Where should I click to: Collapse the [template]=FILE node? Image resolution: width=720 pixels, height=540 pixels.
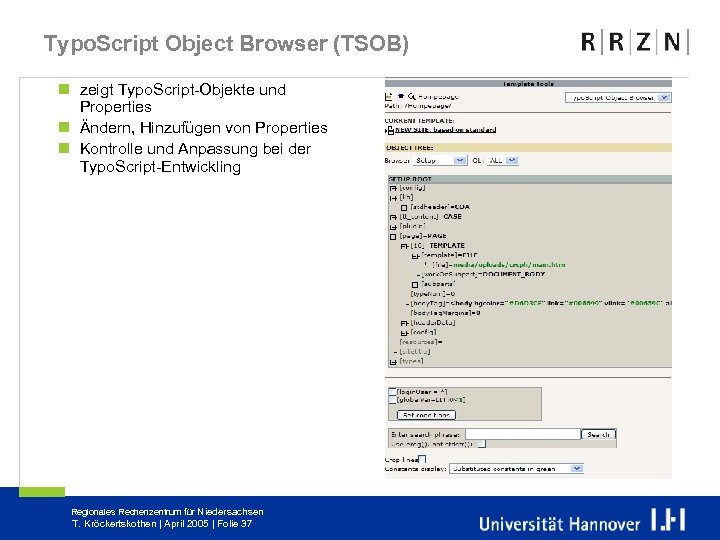tap(415, 256)
